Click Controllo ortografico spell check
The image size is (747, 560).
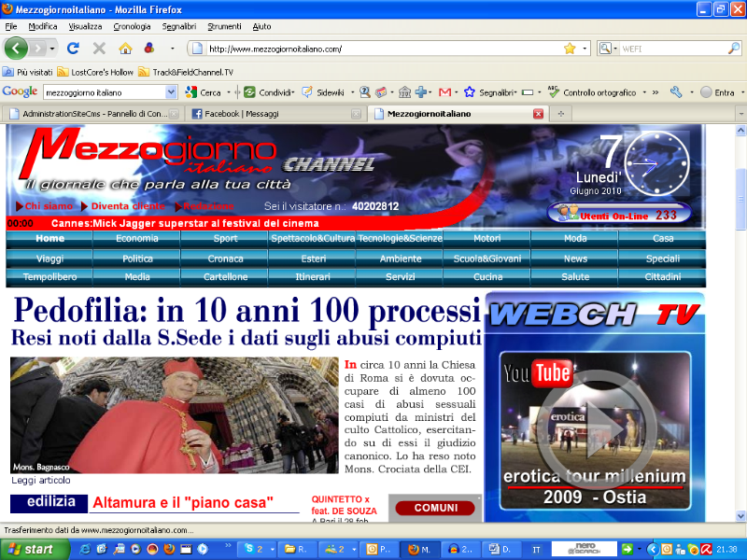point(592,92)
